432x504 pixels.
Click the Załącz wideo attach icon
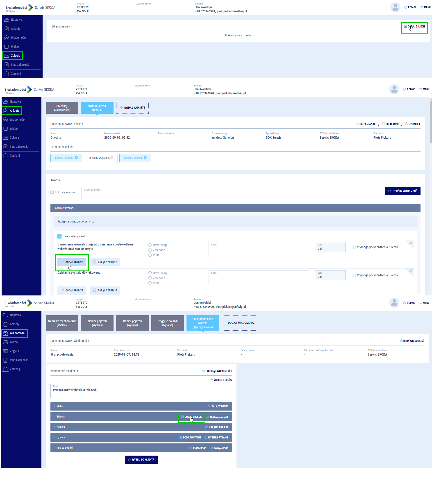pyautogui.click(x=209, y=406)
